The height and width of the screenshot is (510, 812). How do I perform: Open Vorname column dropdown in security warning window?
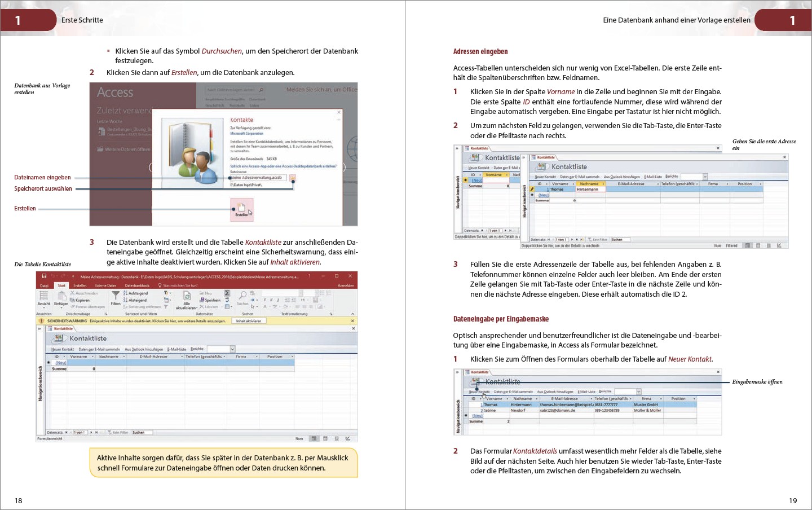[91, 357]
